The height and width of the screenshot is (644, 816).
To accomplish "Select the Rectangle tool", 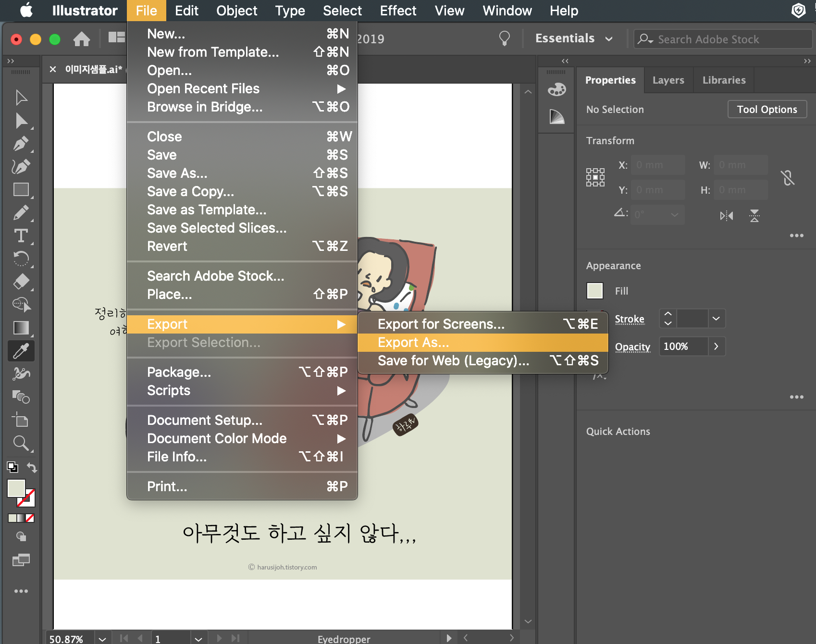I will point(21,189).
